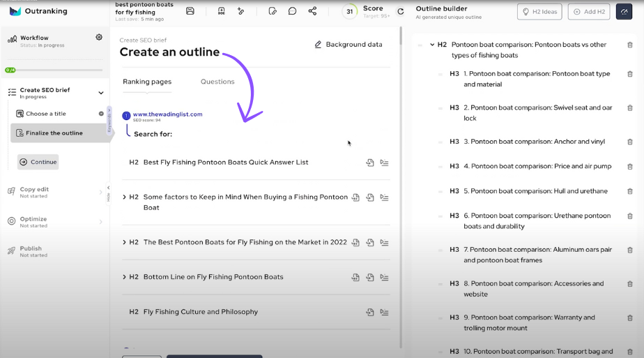Open the comments speech bubble icon
The image size is (644, 358).
(293, 11)
